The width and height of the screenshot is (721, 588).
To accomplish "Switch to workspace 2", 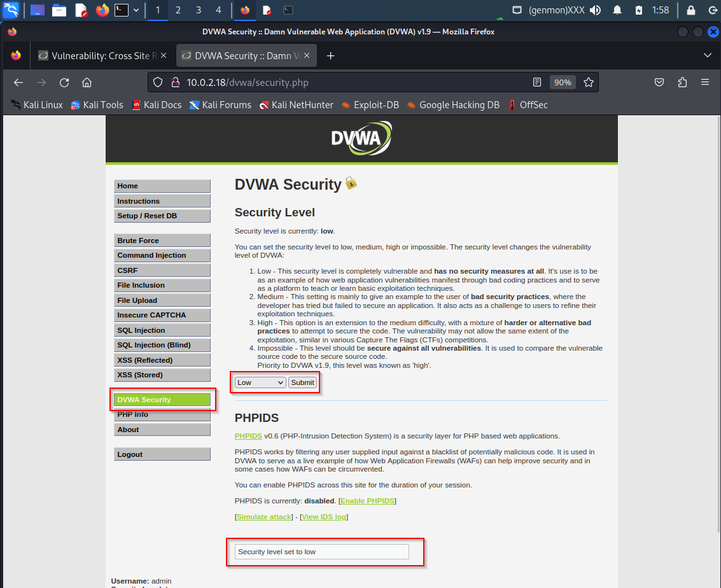I will tap(178, 10).
